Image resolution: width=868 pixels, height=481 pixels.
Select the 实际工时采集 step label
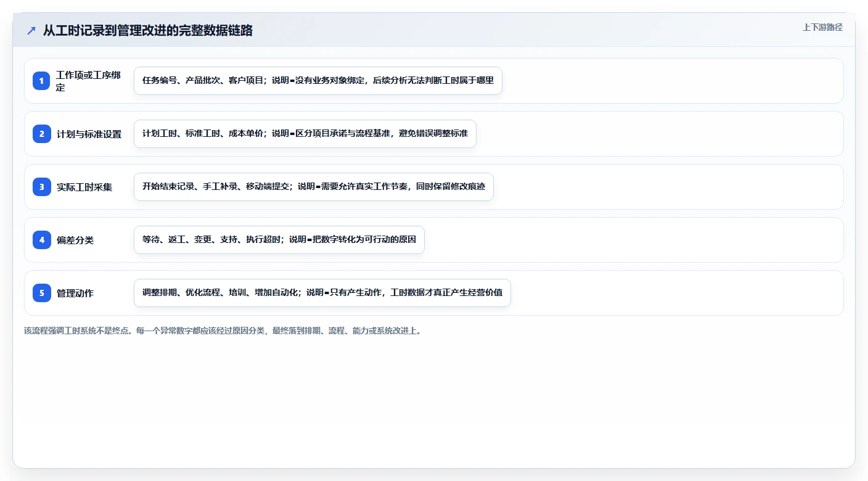[84, 187]
